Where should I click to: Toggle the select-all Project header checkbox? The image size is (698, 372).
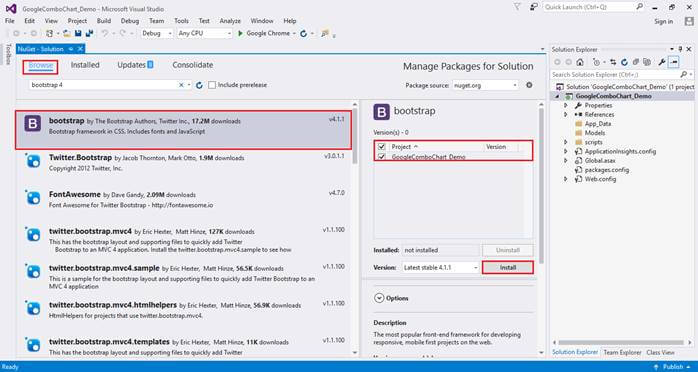381,147
